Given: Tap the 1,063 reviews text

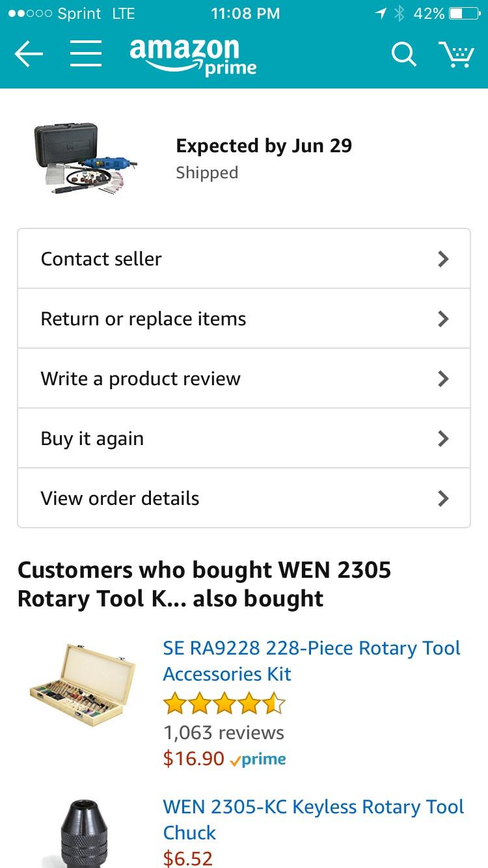Looking at the screenshot, I should point(224,733).
